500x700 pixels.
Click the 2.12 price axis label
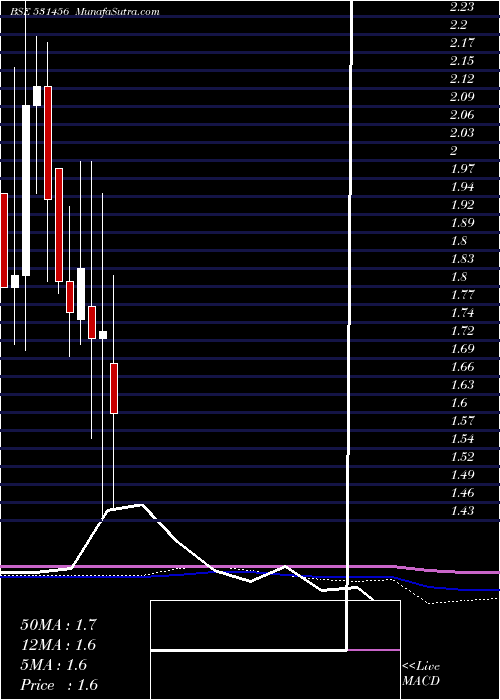pyautogui.click(x=462, y=79)
